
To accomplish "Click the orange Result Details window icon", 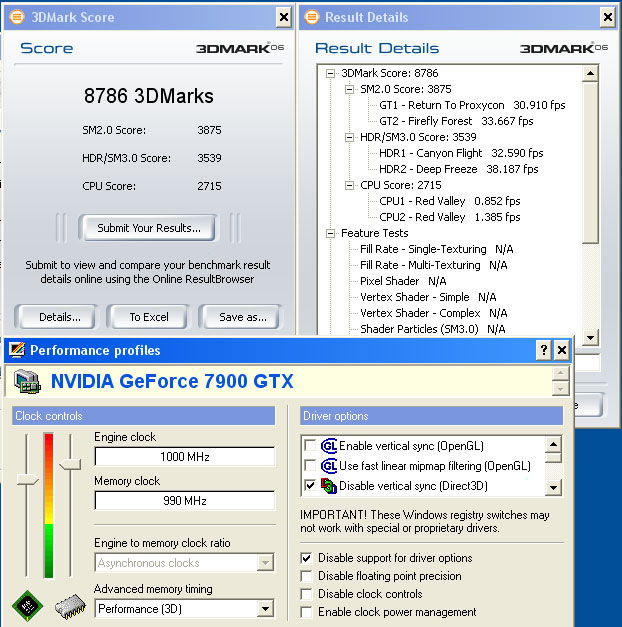I will [311, 17].
